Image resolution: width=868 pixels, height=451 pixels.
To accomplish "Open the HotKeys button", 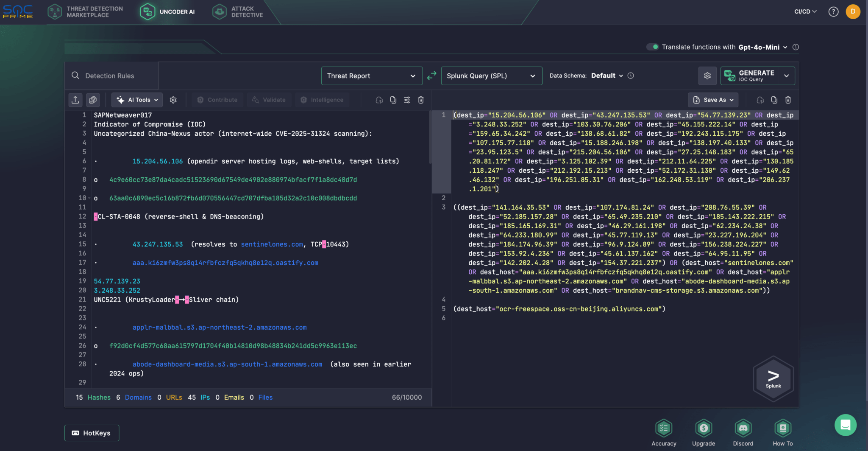I will pyautogui.click(x=92, y=433).
